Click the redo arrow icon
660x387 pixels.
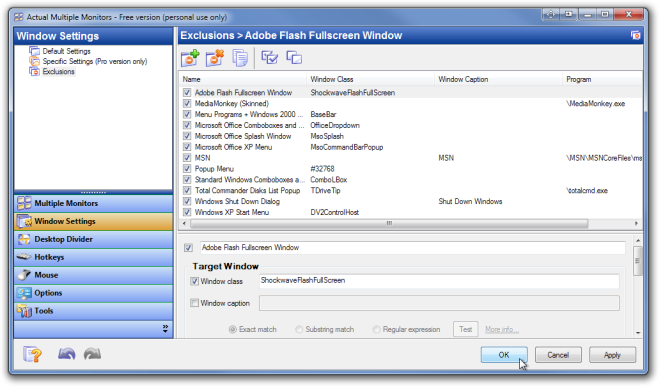pos(92,354)
